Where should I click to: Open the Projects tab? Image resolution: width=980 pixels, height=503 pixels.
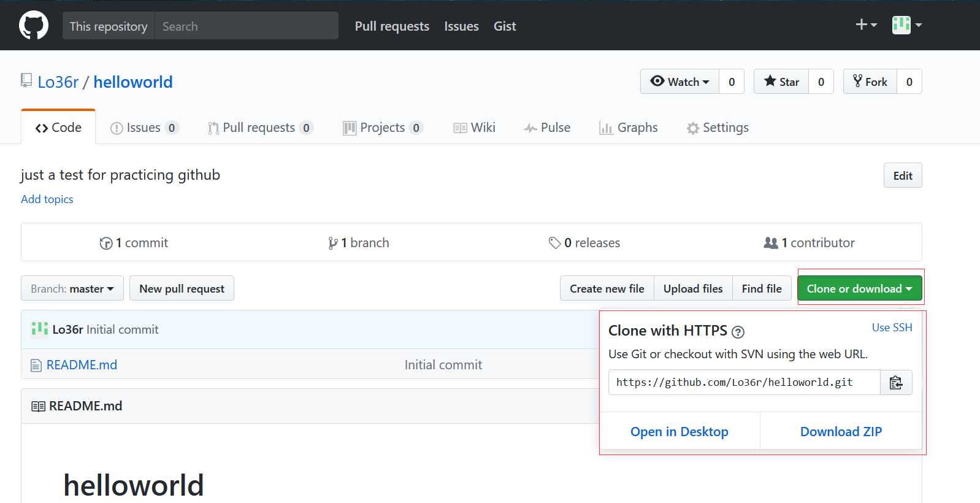[383, 128]
